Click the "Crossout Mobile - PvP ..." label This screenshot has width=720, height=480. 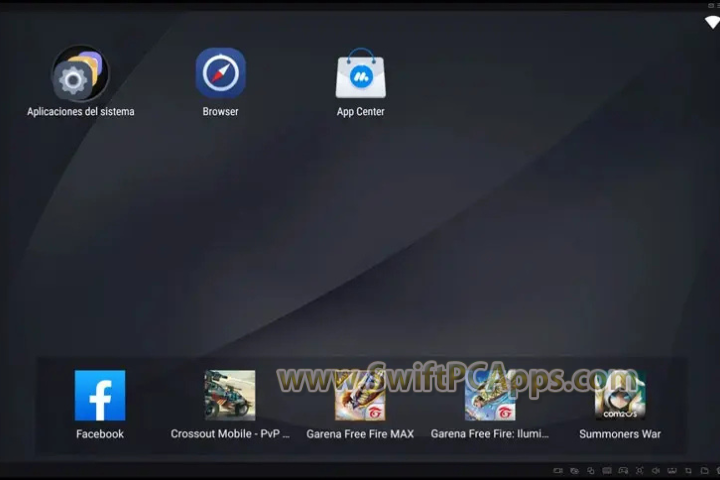pyautogui.click(x=230, y=434)
